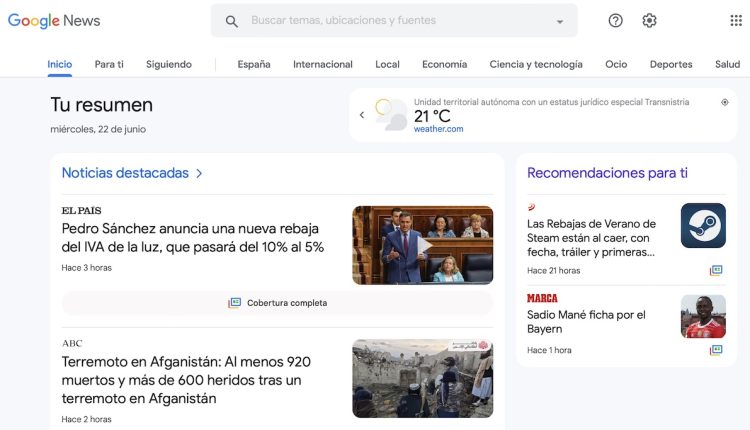Expand Noticias destacadas chevron
The image size is (750, 430).
coord(199,173)
